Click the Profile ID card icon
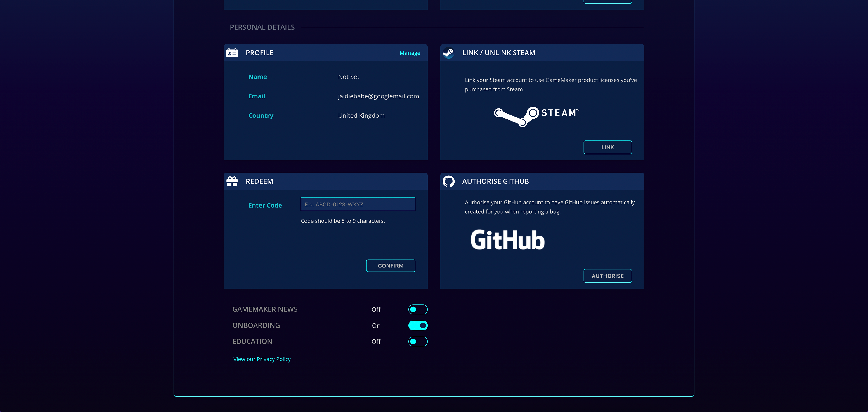The width and height of the screenshot is (868, 412). click(232, 53)
